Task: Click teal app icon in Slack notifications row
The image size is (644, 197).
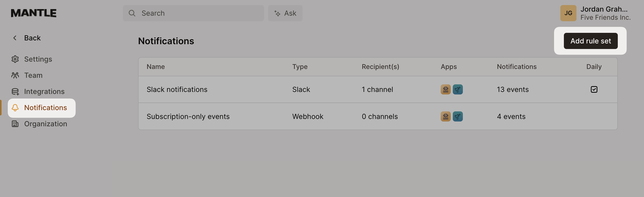Action: click(x=458, y=89)
